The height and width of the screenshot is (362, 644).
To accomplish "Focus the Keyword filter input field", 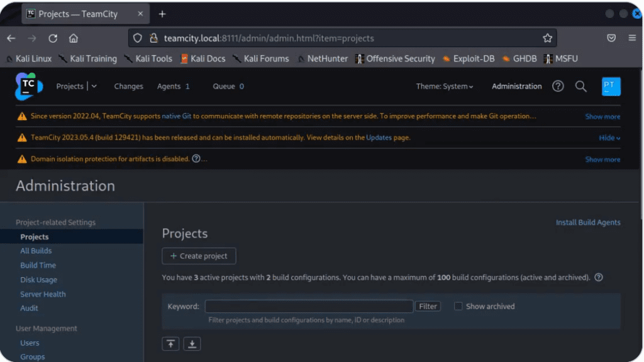I will point(309,306).
